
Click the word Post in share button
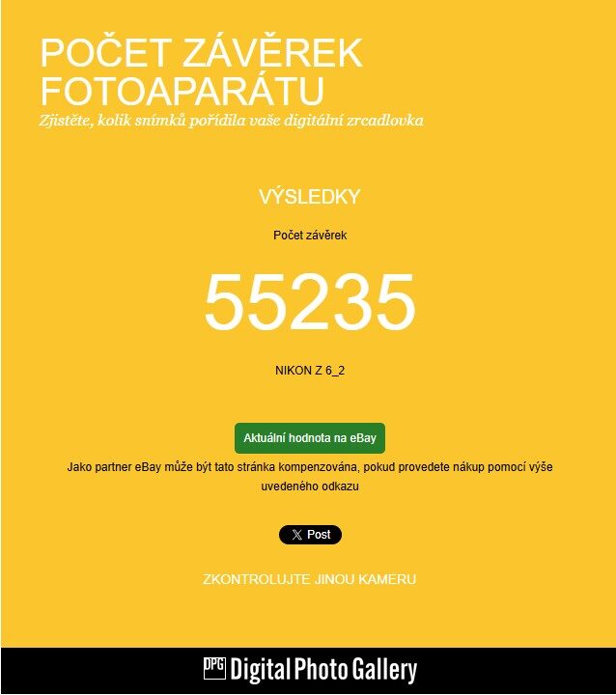coord(319,535)
